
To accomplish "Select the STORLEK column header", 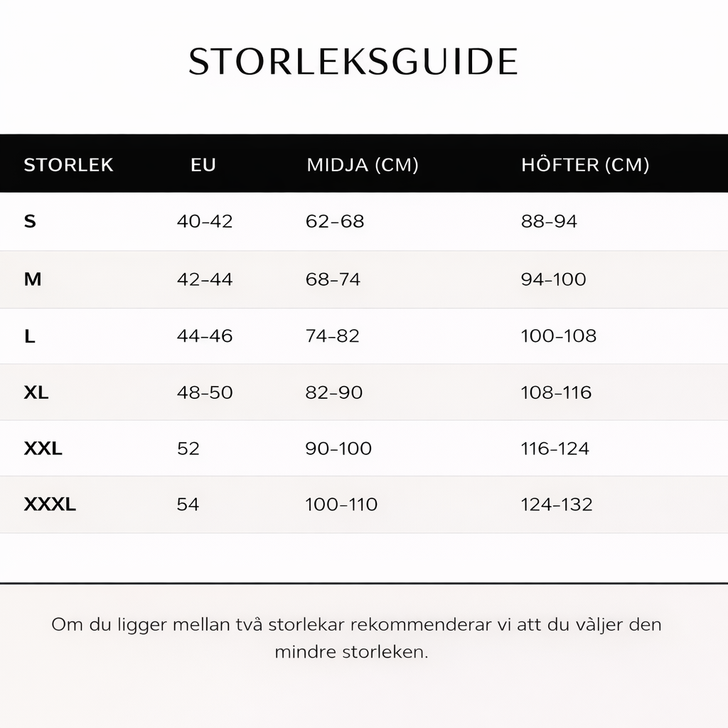I will coord(68,165).
